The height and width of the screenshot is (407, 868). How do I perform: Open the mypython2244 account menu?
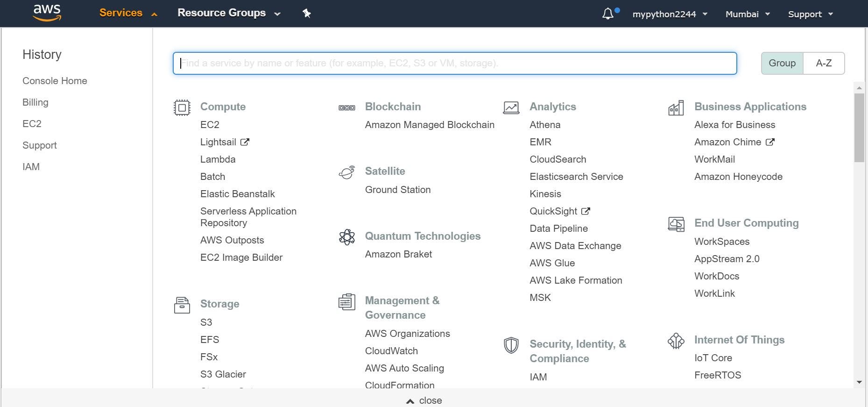coord(670,14)
